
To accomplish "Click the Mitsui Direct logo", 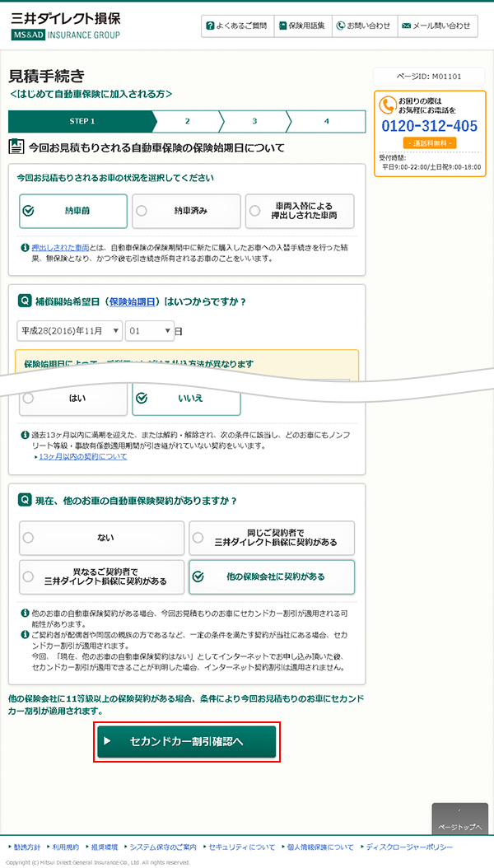I will pyautogui.click(x=66, y=26).
